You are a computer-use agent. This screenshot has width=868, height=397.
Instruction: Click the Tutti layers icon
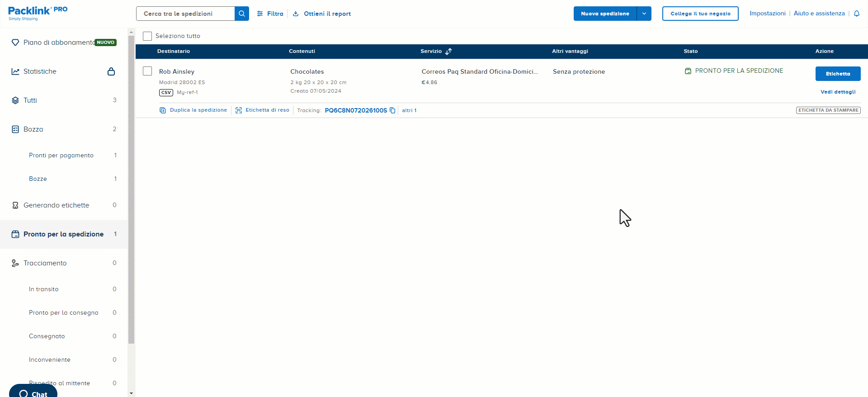coord(15,100)
